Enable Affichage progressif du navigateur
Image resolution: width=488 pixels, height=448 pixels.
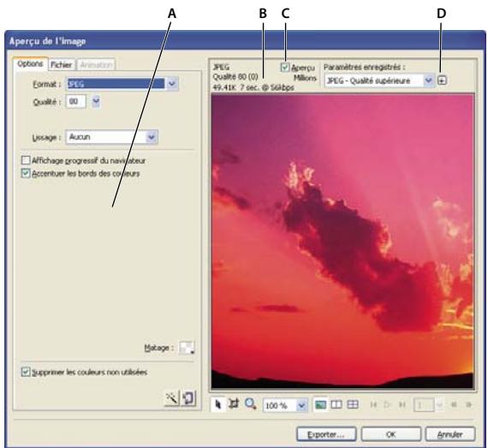pos(26,160)
